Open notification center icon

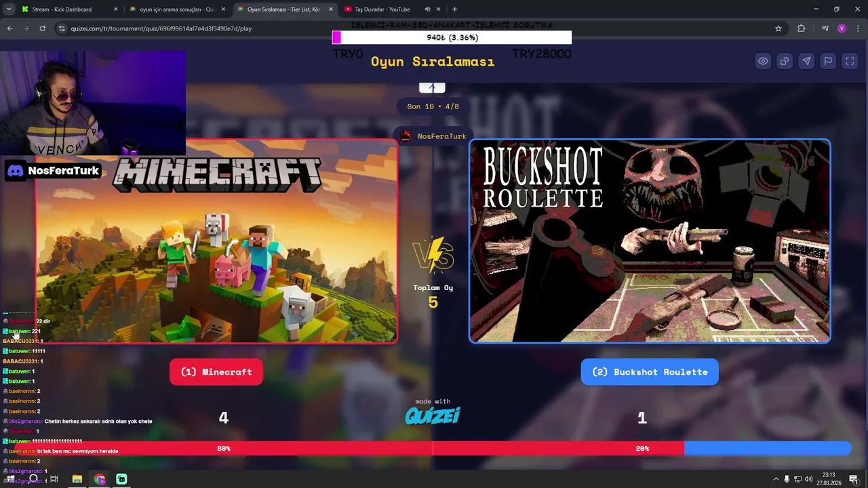pos(854,479)
